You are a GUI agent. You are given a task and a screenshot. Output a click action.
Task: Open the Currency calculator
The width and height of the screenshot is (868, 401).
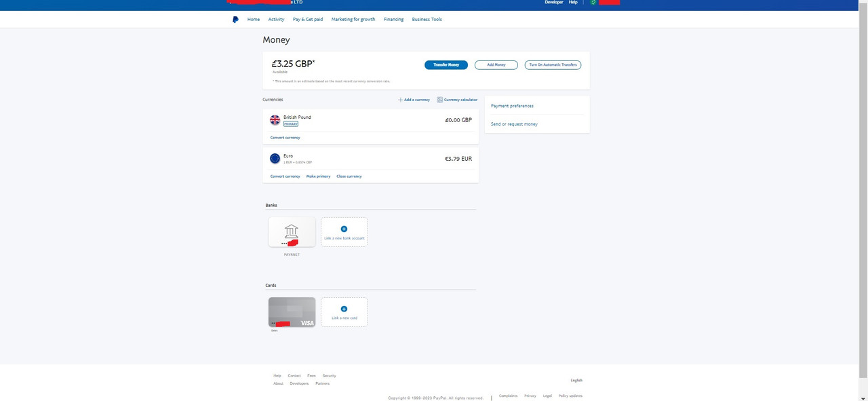click(457, 100)
